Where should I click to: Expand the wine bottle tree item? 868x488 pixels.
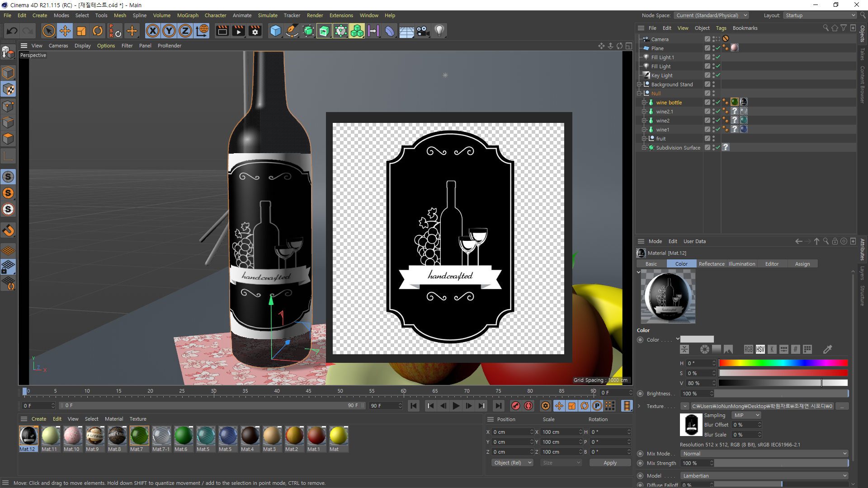click(644, 103)
